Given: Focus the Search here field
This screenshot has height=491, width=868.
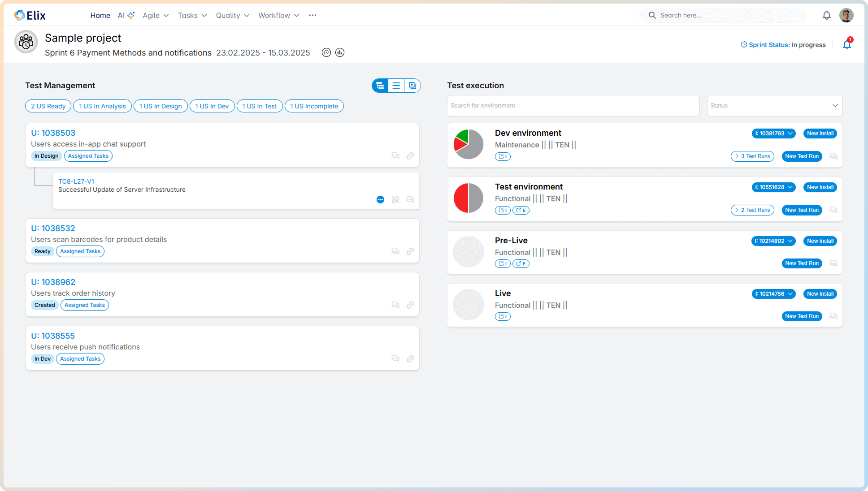Looking at the screenshot, I should (x=723, y=15).
